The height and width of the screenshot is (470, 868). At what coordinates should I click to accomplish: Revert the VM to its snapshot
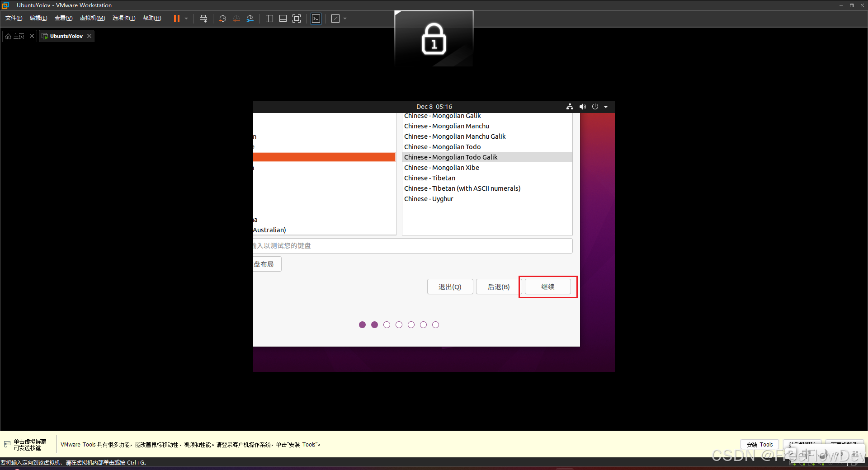(236, 19)
